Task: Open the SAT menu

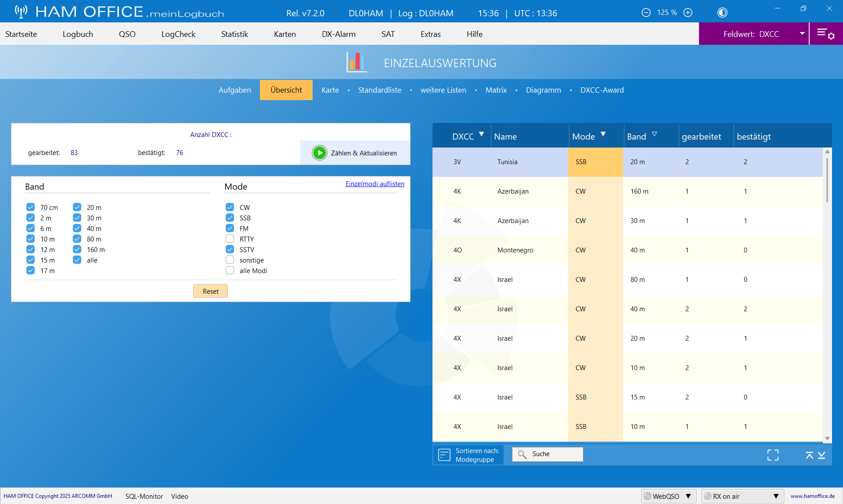Action: tap(388, 34)
